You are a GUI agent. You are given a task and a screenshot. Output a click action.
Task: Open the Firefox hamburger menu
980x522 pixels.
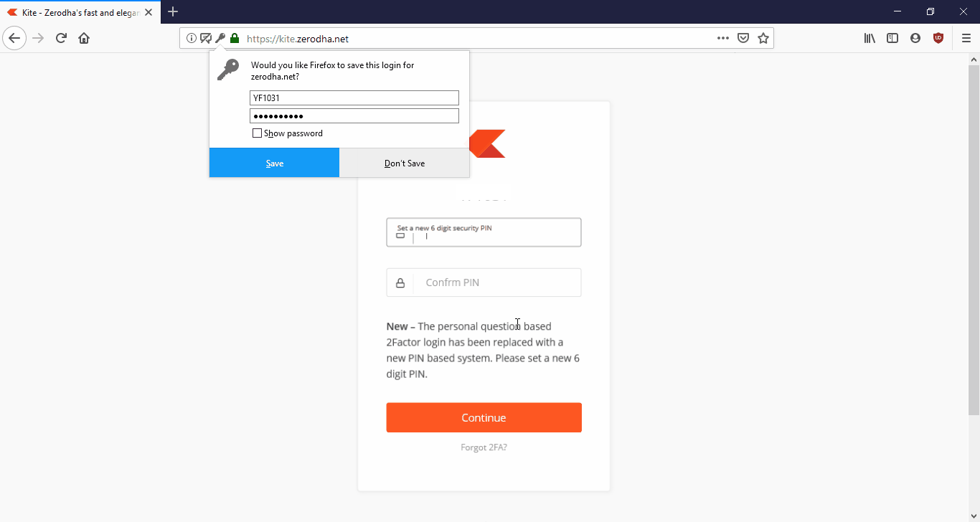(966, 39)
